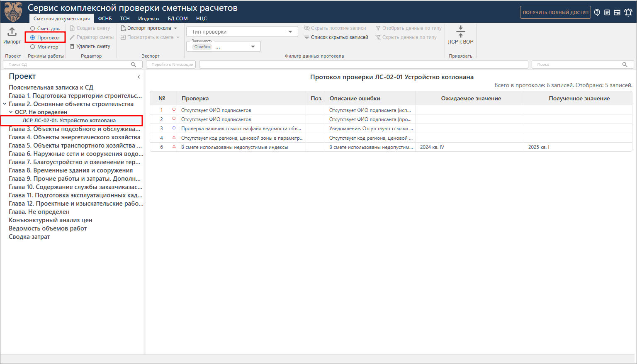The width and height of the screenshot is (637, 364).
Task: Click the trash icon Удалить смету
Action: coord(72,46)
